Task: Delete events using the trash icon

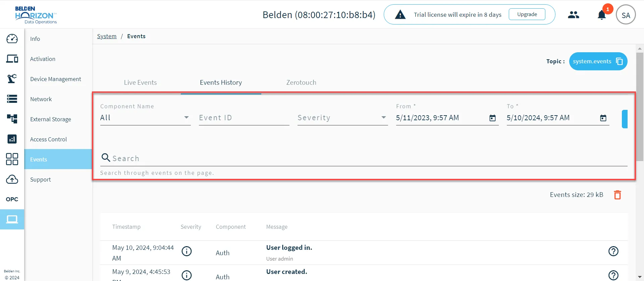Action: (618, 195)
